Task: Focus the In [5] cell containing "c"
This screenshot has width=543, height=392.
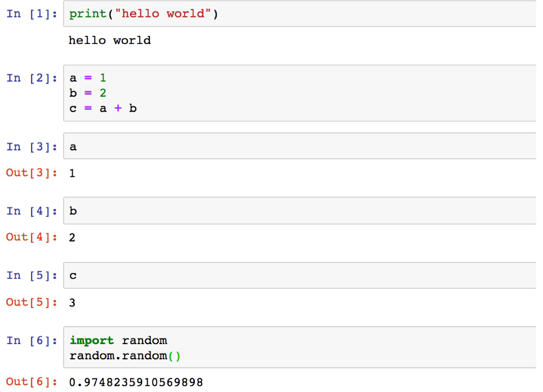Action: click(299, 275)
